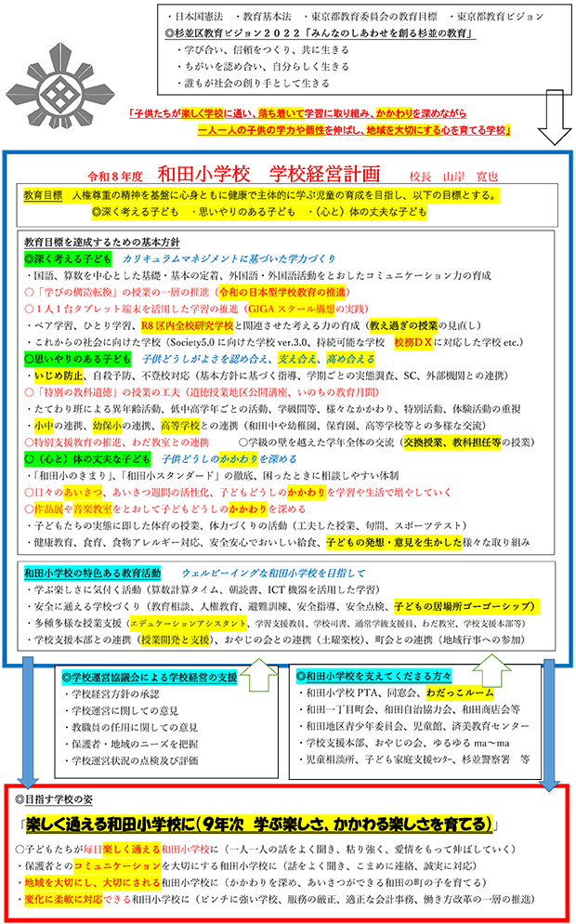Image resolution: width=576 pixels, height=924 pixels.
Task: Click highlighted "高等学校" before との連携
Action: (x=179, y=424)
